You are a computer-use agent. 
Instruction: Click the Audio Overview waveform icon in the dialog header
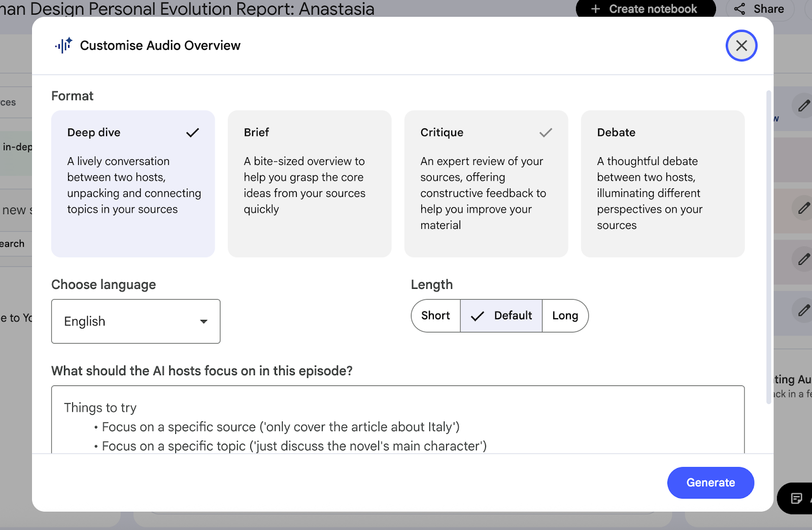[63, 46]
